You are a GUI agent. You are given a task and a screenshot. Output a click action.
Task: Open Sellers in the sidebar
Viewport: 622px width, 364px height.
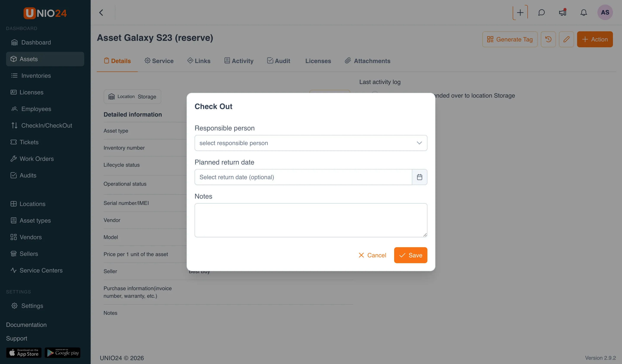coord(45,254)
